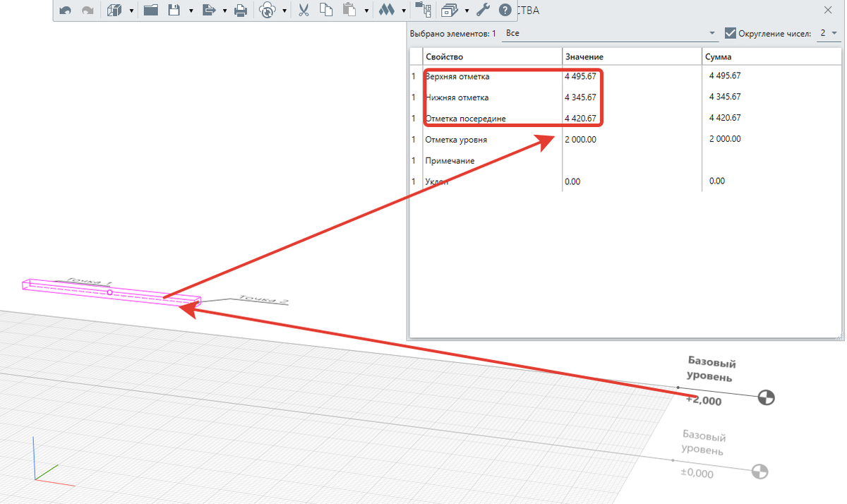Expand the export options arrow
The width and height of the screenshot is (847, 504).
224,11
